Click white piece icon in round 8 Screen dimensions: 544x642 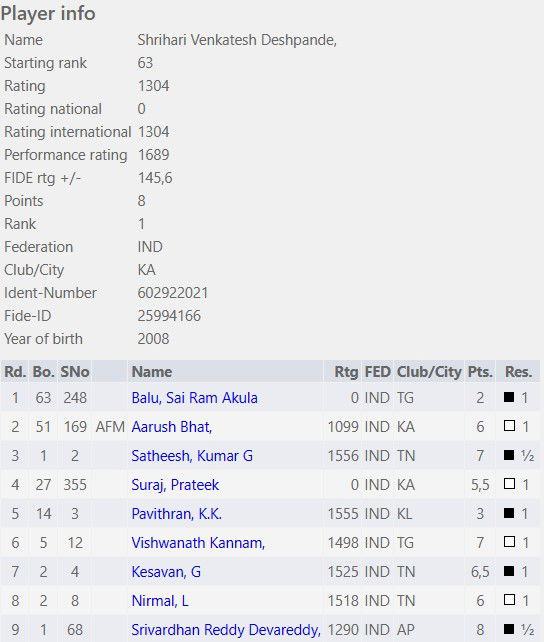[509, 600]
